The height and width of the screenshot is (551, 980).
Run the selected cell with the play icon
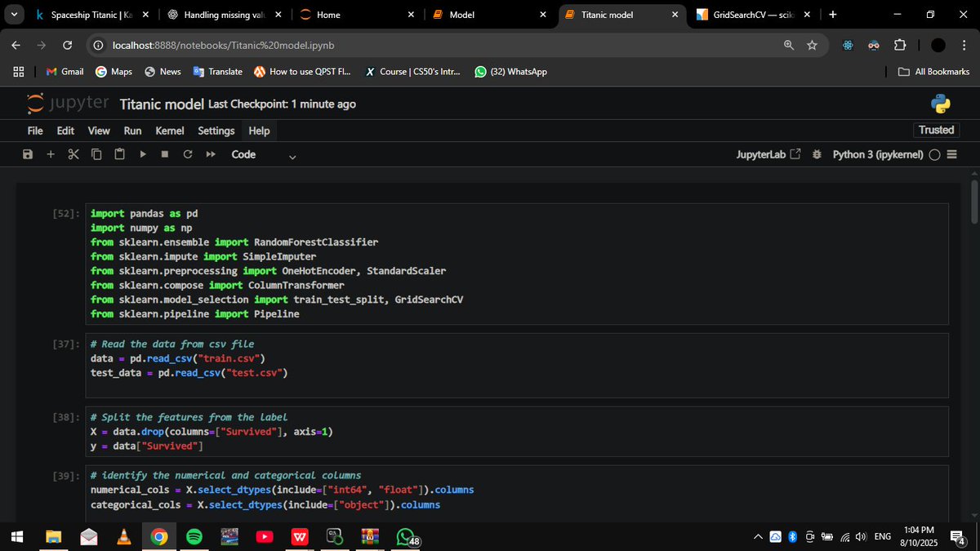(x=142, y=154)
